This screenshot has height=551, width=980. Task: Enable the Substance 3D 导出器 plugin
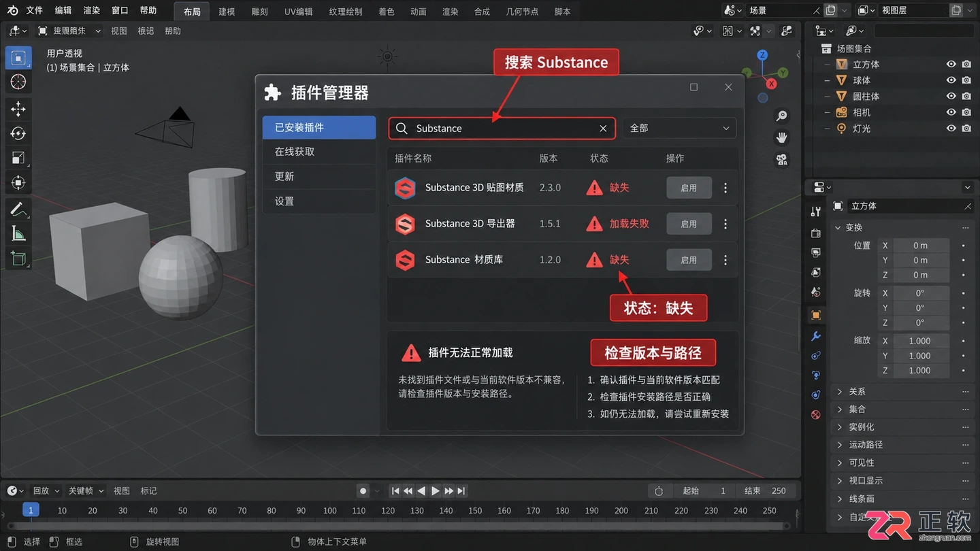click(689, 224)
